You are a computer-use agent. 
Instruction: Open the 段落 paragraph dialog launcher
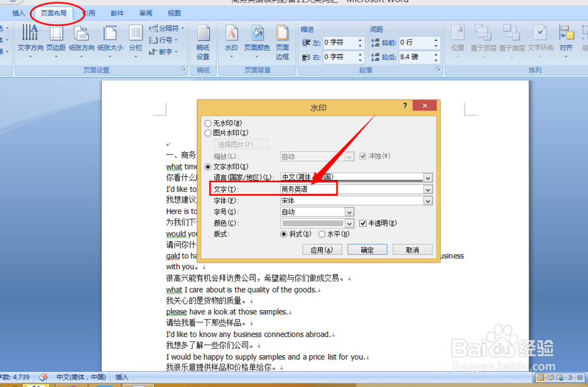click(x=437, y=69)
